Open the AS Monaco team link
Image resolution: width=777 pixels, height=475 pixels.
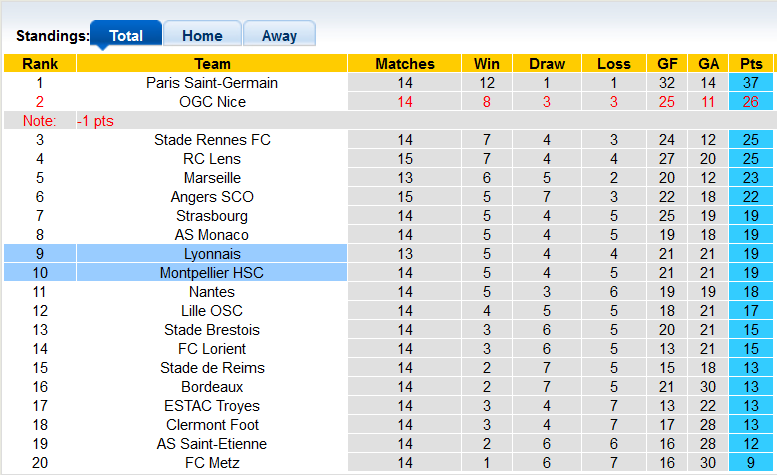212,235
